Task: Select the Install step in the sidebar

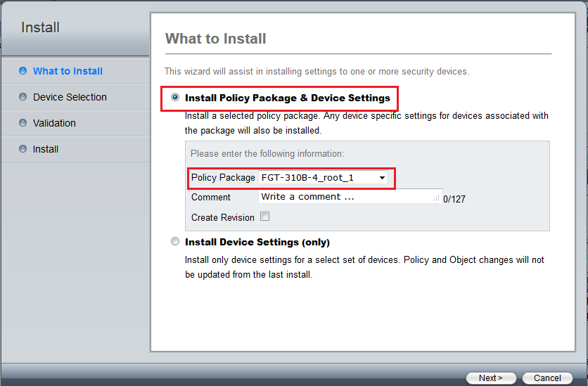Action: point(46,149)
